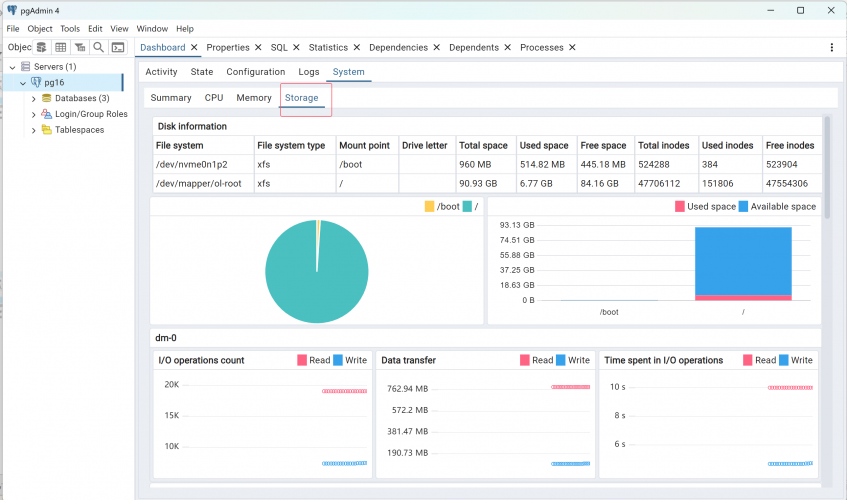Click the Filtered Rows toolbar icon

click(79, 48)
